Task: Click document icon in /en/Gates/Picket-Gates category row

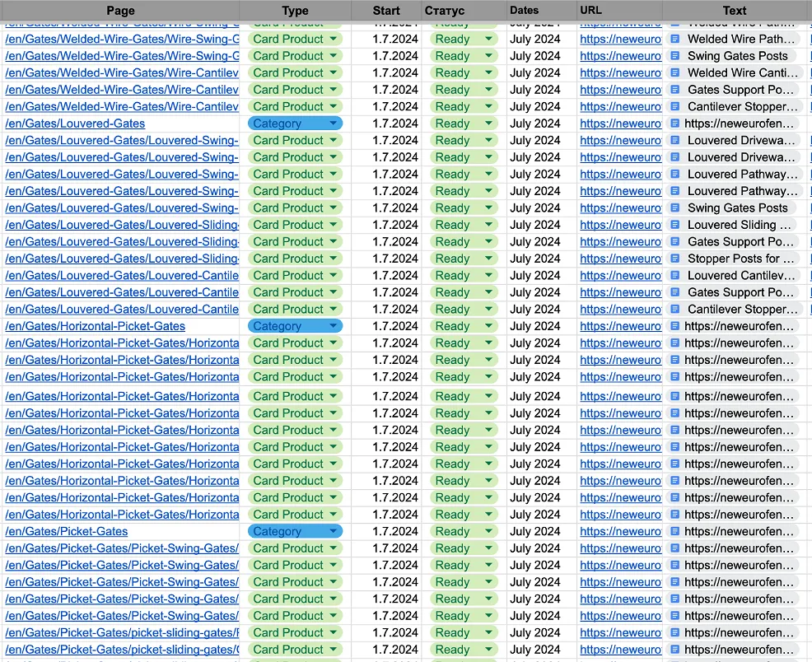Action: 674,532
